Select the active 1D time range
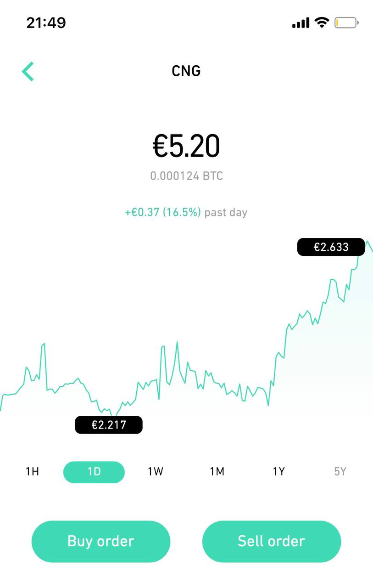This screenshot has width=373, height=588. [x=94, y=472]
